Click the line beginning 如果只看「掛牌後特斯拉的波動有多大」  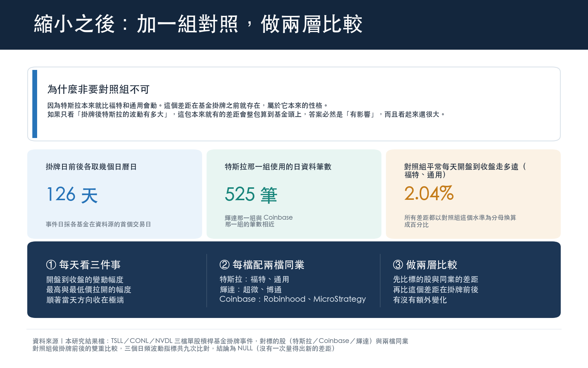[246, 114]
